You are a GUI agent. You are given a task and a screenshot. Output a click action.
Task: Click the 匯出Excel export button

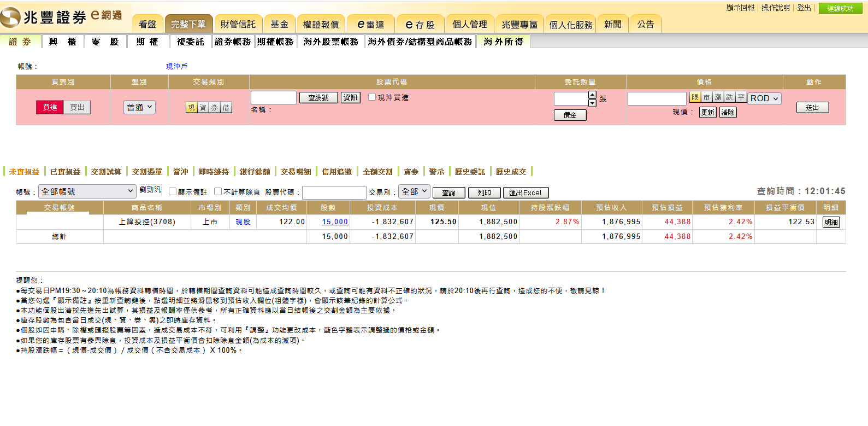(525, 192)
